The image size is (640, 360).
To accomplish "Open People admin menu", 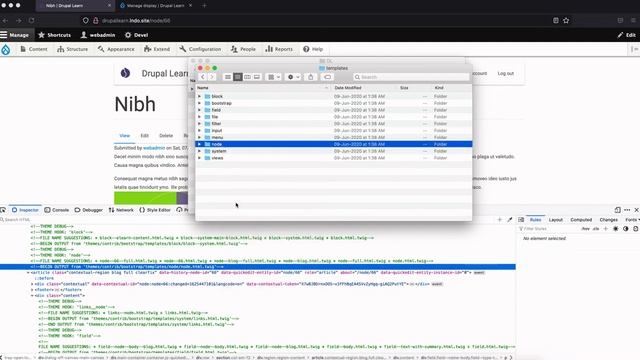I will tap(243, 49).
